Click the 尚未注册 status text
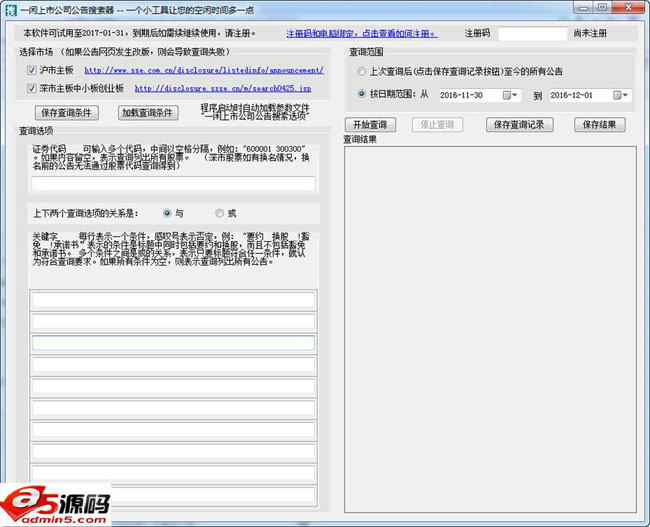 (x=590, y=34)
